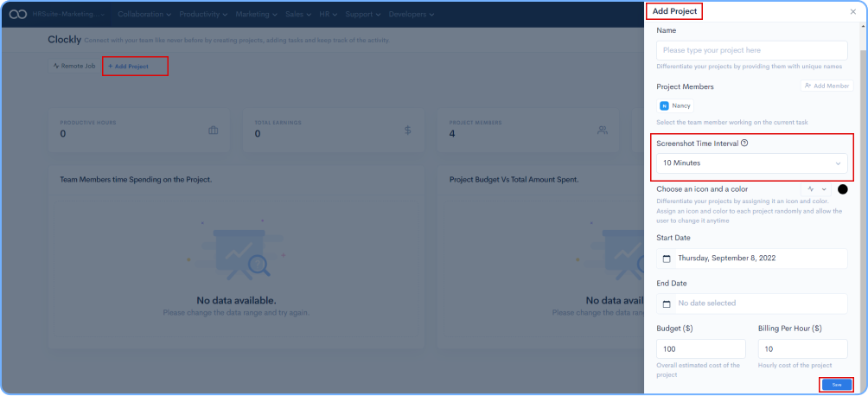This screenshot has width=868, height=396.
Task: Click the Add Member button
Action: (827, 86)
